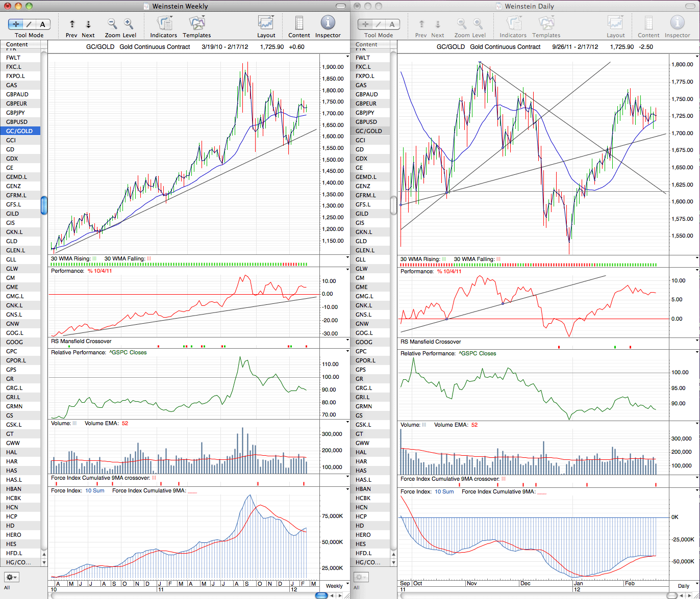Viewport: 700px width, 599px height.
Task: Open Force Index panel arrow in Weekly
Action: point(347,490)
